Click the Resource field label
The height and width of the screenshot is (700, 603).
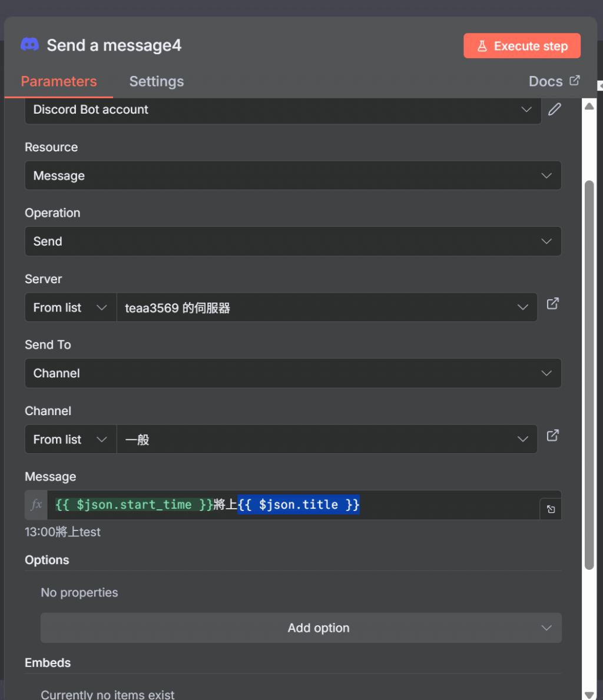tap(51, 147)
